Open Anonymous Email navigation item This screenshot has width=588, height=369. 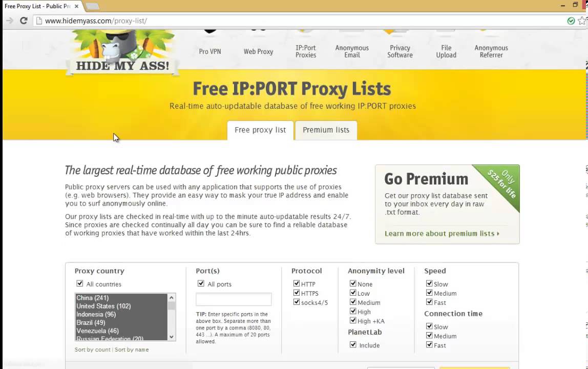click(x=352, y=51)
